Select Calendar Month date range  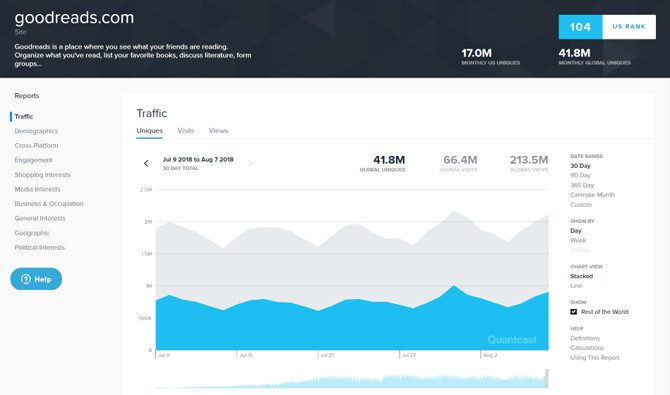(592, 195)
